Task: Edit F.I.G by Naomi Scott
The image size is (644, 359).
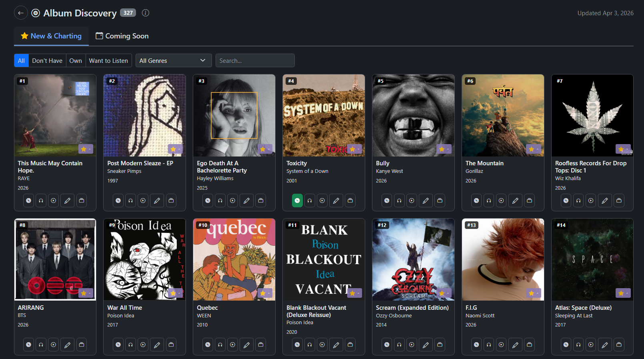Action: coord(516,345)
